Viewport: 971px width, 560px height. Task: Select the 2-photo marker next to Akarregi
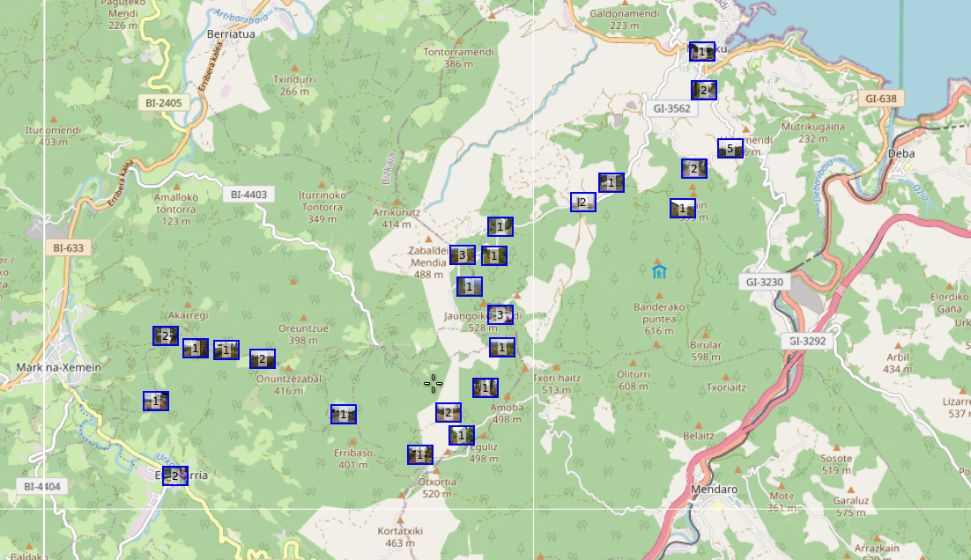pyautogui.click(x=165, y=335)
